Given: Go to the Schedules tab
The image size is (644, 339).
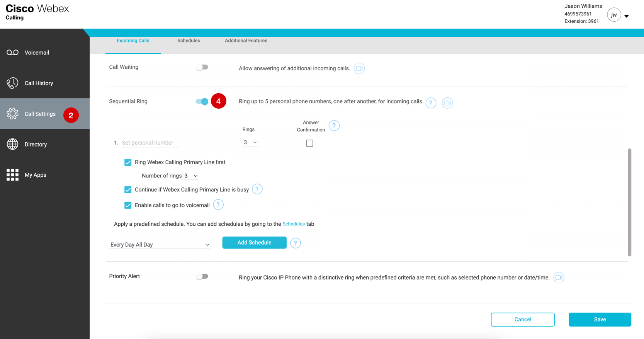Looking at the screenshot, I should [x=189, y=41].
